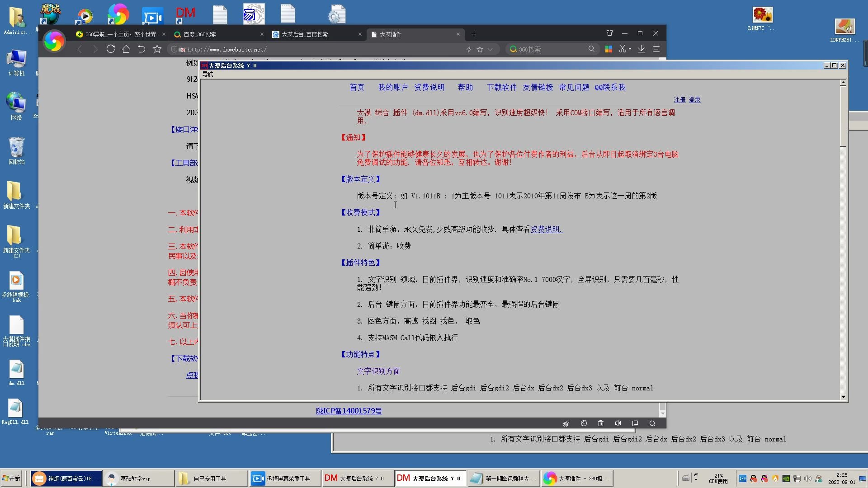Switch to 迅捷屏幕录像工具 taskbar item
The height and width of the screenshot is (488, 868).
pos(284,479)
